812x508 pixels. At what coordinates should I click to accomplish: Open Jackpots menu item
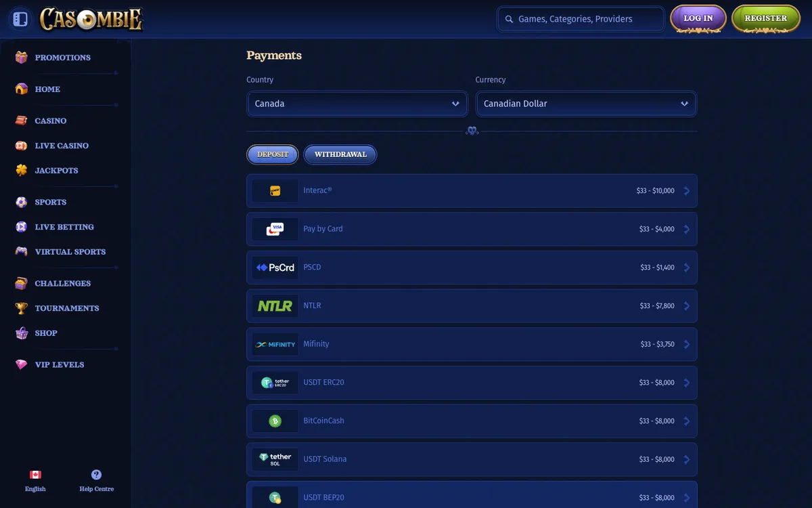pos(56,171)
